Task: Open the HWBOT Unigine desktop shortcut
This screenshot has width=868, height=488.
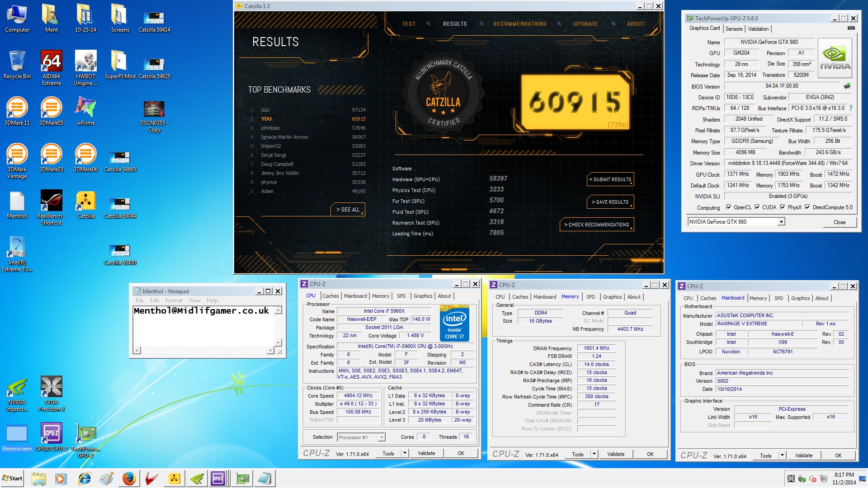Action: [85, 68]
